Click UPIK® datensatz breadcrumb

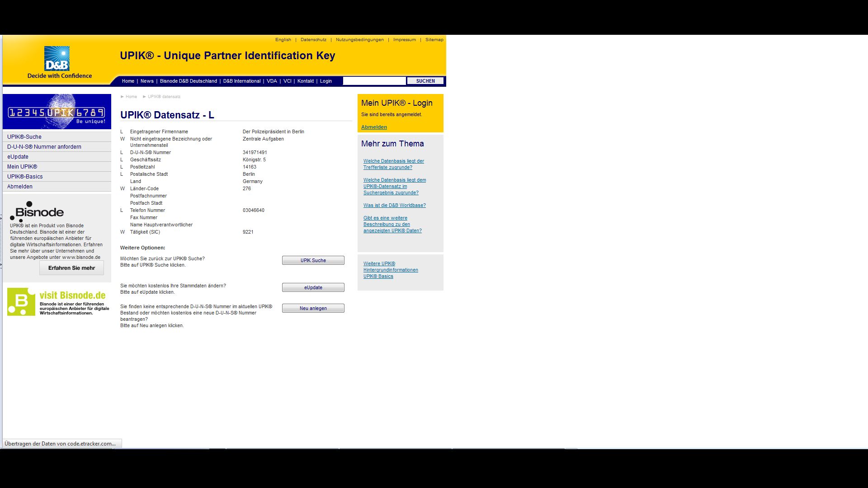click(x=164, y=97)
